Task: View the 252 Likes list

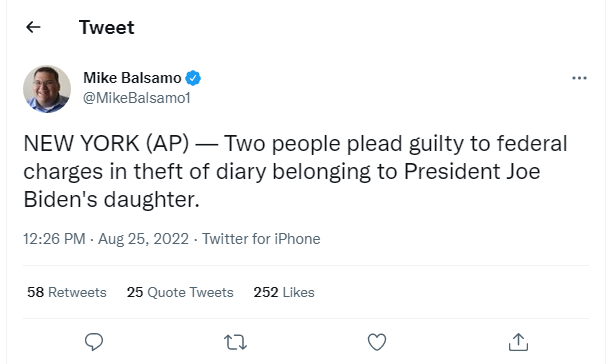Action: coord(284,292)
